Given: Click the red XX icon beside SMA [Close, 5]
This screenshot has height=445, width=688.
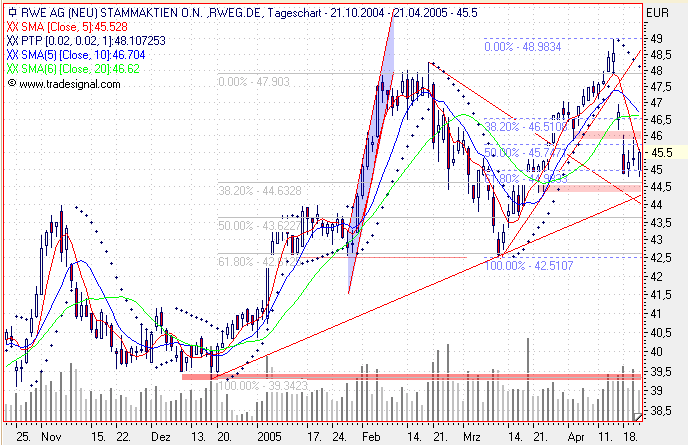Looking at the screenshot, I should click(x=13, y=27).
